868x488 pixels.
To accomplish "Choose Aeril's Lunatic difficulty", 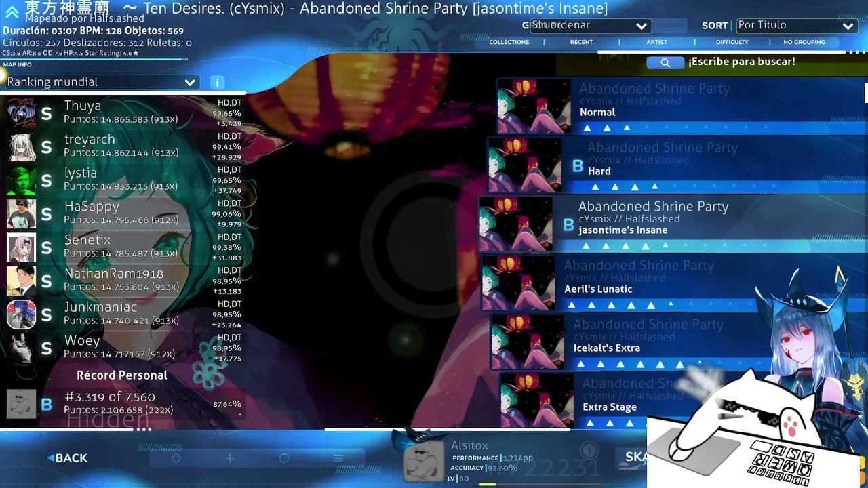I will [675, 283].
